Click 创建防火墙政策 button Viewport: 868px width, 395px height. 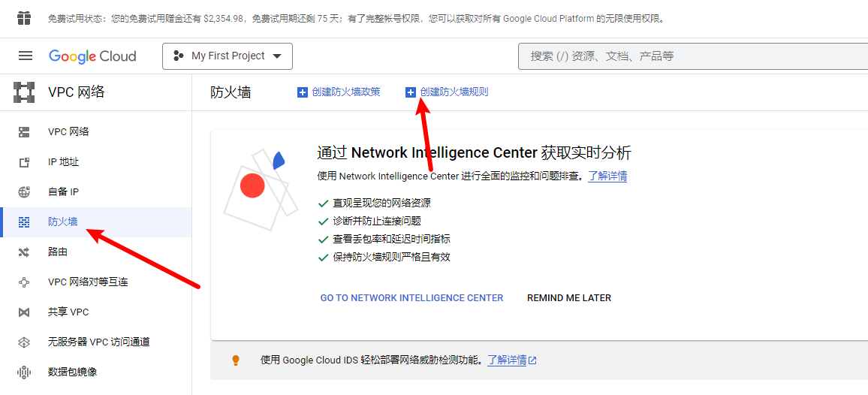tap(339, 92)
